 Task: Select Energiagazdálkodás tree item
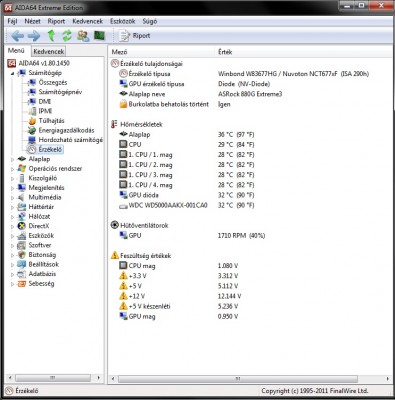coord(66,130)
